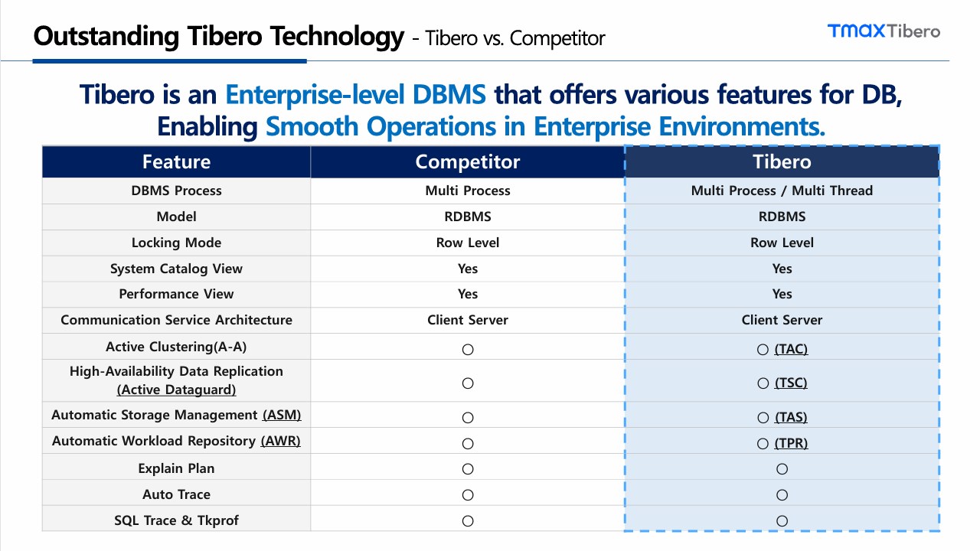This screenshot has height=551, width=980.
Task: Click Competitor circle mark for ASM row
Action: click(468, 417)
